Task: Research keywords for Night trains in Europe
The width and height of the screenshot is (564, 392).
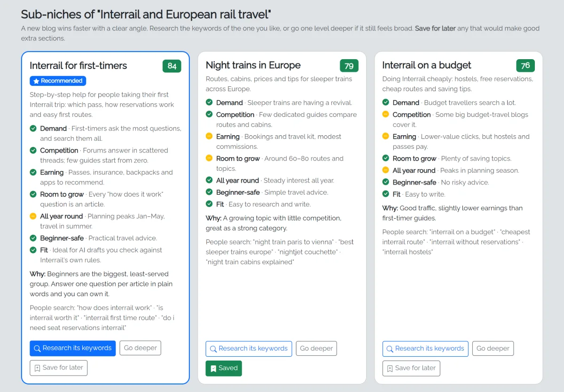Action: [249, 349]
